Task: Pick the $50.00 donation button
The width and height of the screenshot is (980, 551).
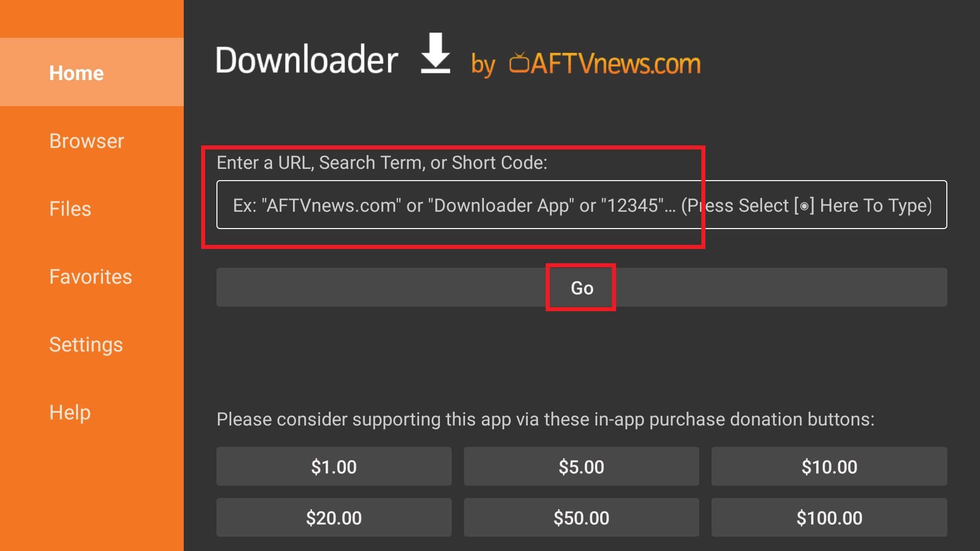Action: point(581,517)
